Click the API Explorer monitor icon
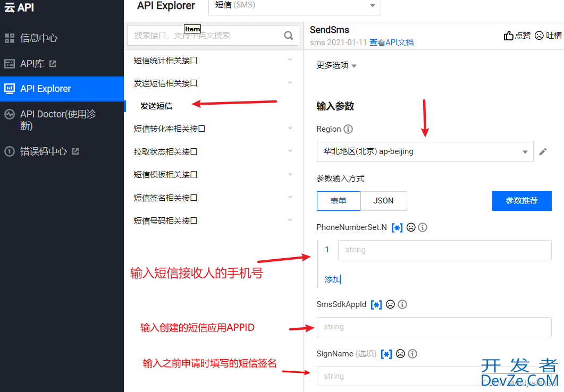Image resolution: width=564 pixels, height=392 pixels. (10, 88)
